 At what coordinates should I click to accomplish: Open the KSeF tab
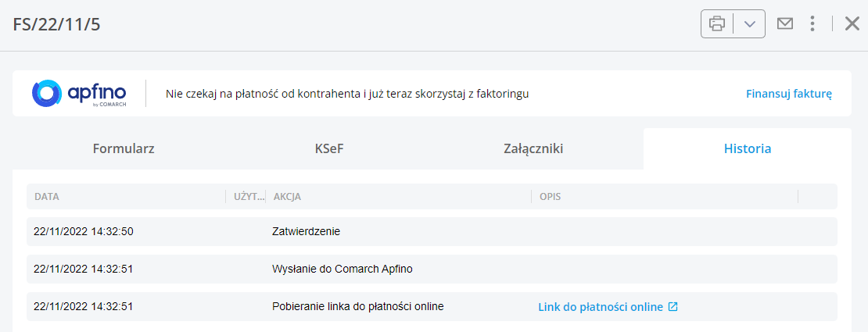click(328, 149)
